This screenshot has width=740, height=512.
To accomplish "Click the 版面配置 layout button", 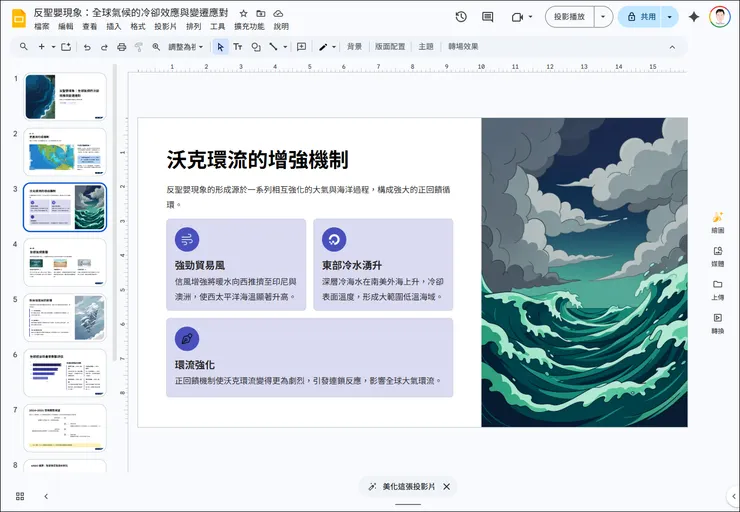I will coord(390,47).
